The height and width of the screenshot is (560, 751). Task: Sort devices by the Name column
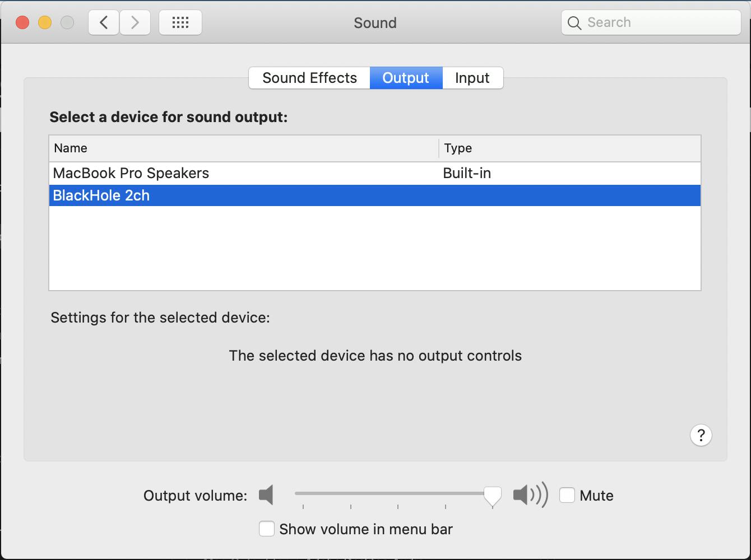(71, 148)
